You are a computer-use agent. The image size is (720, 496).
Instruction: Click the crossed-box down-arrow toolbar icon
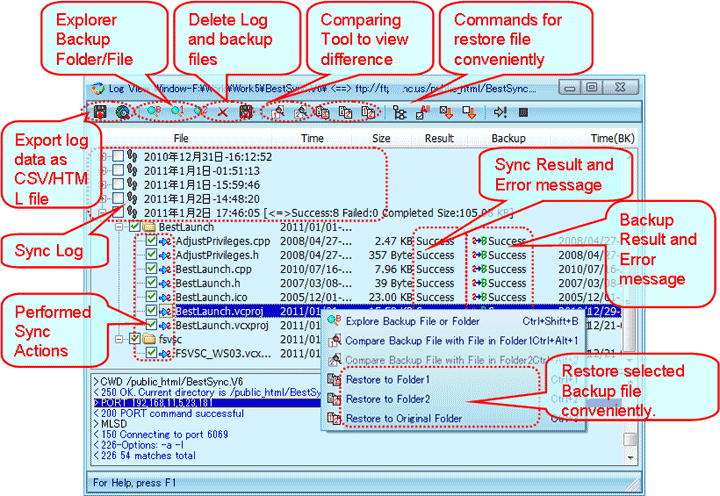446,112
